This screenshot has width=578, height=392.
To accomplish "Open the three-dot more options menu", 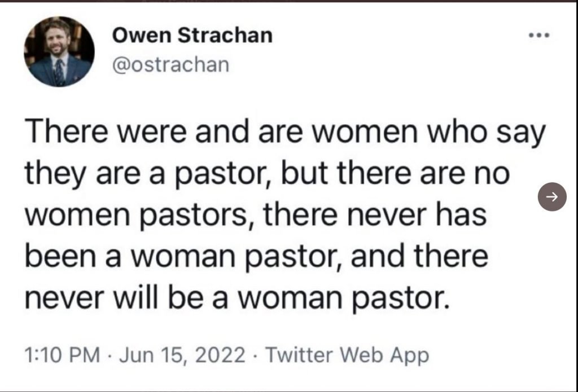I will (538, 36).
